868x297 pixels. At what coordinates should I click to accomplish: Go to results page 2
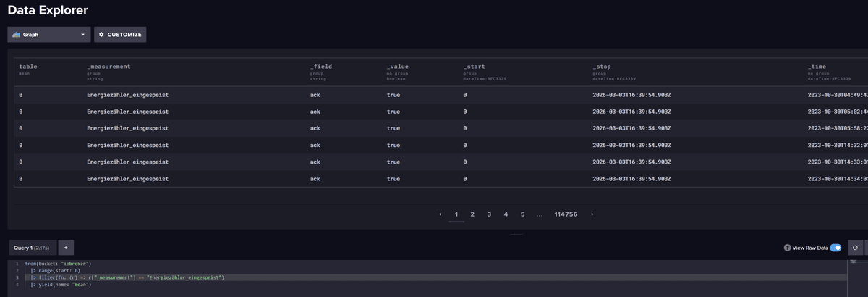(472, 214)
